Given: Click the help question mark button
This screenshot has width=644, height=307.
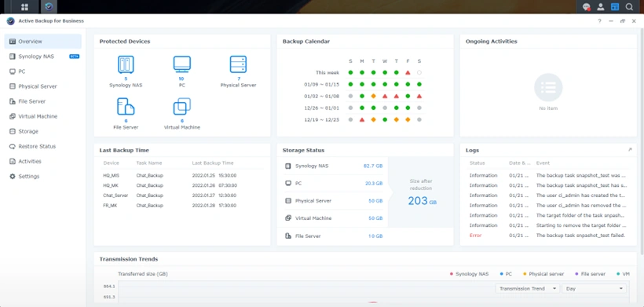Looking at the screenshot, I should (600, 21).
